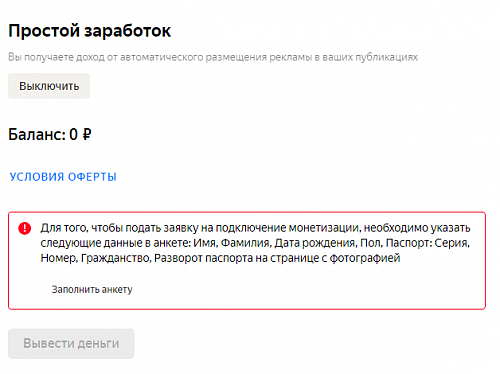Image resolution: width=500 pixels, height=374 pixels.
Task: Click the word фотографией in the alert
Action: [x=365, y=258]
